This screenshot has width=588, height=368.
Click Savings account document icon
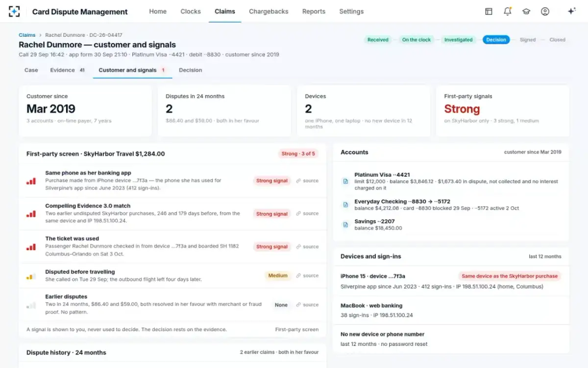pyautogui.click(x=345, y=225)
